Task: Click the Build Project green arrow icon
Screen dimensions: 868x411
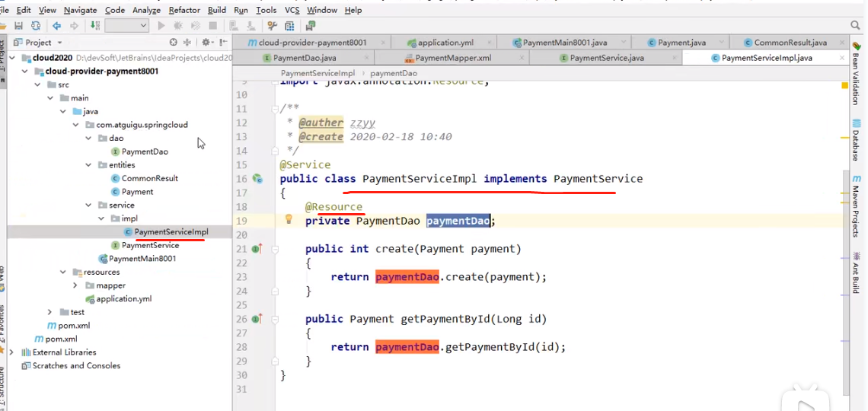Action: (x=94, y=25)
